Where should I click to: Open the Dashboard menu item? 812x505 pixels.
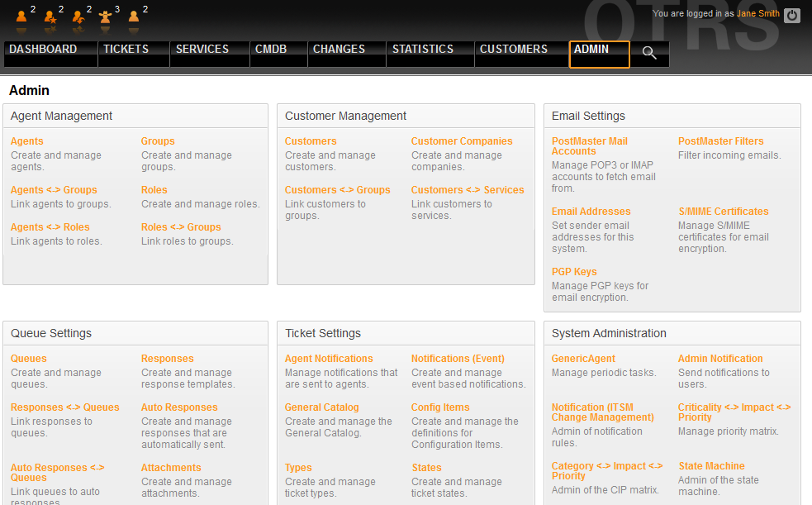tap(43, 50)
